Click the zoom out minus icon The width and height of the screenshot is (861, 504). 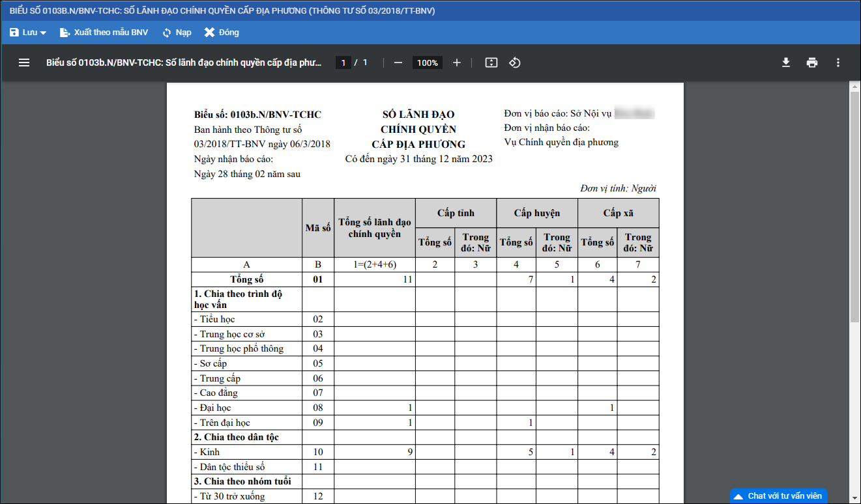click(398, 63)
